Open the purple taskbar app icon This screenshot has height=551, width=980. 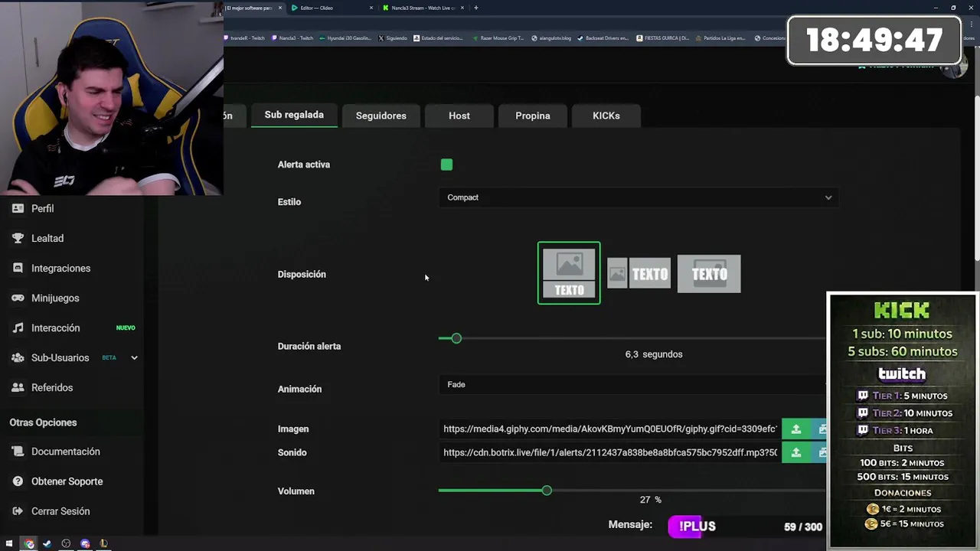[x=85, y=544]
